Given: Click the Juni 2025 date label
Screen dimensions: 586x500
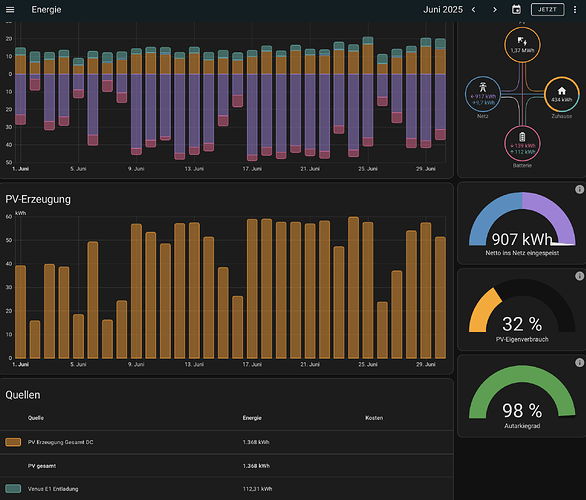Looking at the screenshot, I should tap(443, 10).
